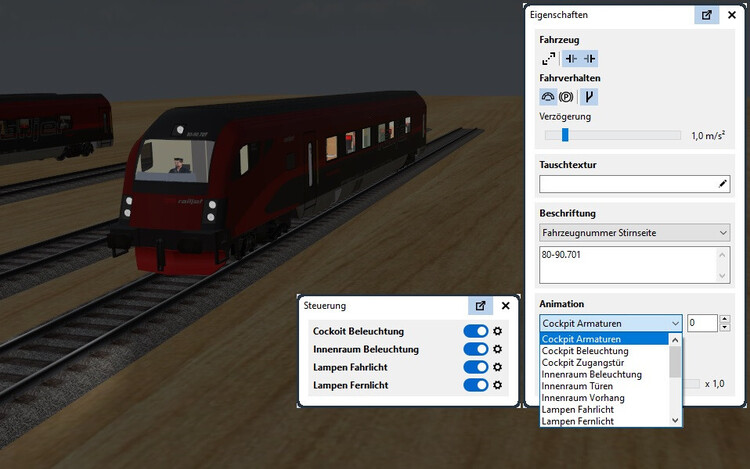The height and width of the screenshot is (469, 750).
Task: Pop out the Eigenschaften panel
Action: 706,15
